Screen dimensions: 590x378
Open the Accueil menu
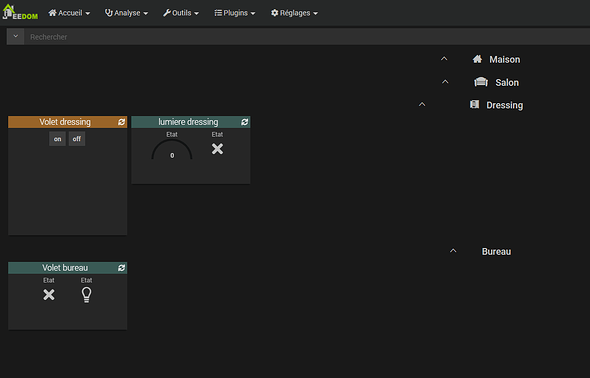69,13
